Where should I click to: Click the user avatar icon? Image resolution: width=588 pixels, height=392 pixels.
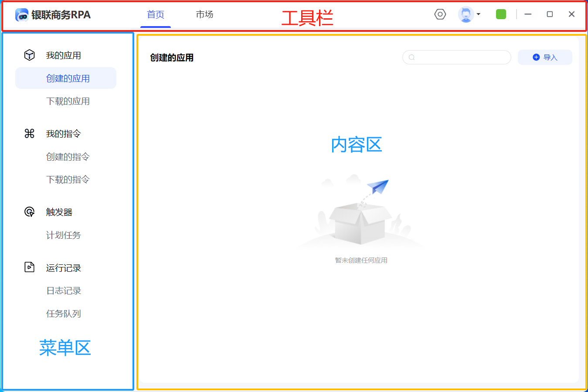[x=466, y=14]
